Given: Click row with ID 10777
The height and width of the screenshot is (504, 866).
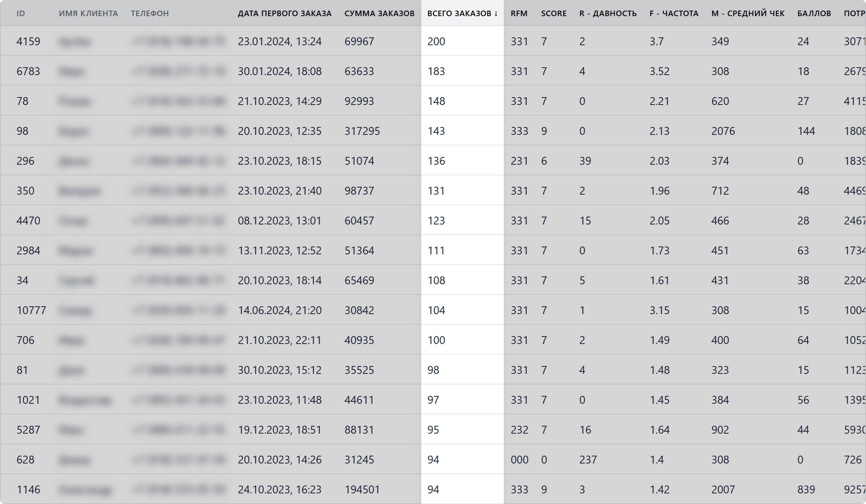Looking at the screenshot, I should pyautogui.click(x=31, y=310).
